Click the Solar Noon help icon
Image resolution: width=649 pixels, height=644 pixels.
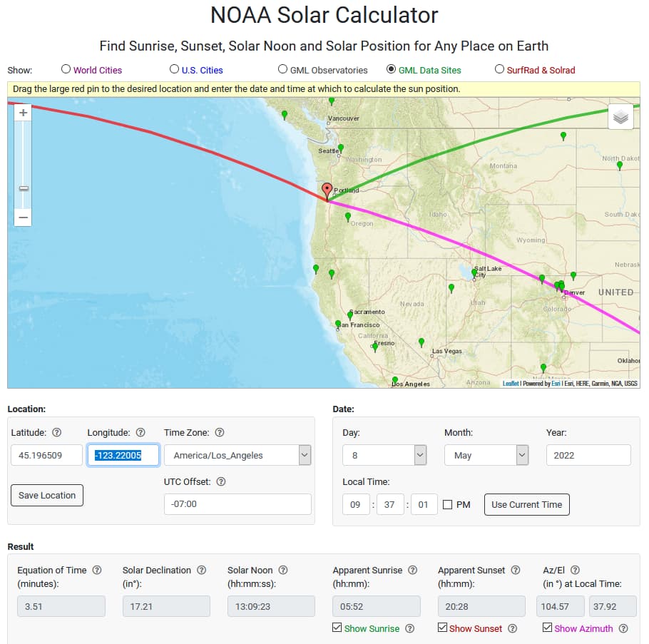click(283, 570)
